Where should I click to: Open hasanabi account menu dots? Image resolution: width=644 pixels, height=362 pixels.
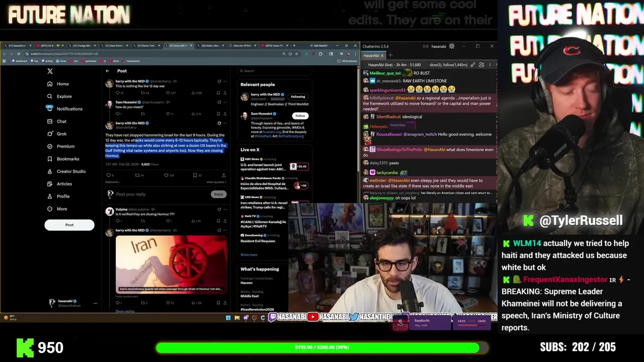click(x=95, y=303)
